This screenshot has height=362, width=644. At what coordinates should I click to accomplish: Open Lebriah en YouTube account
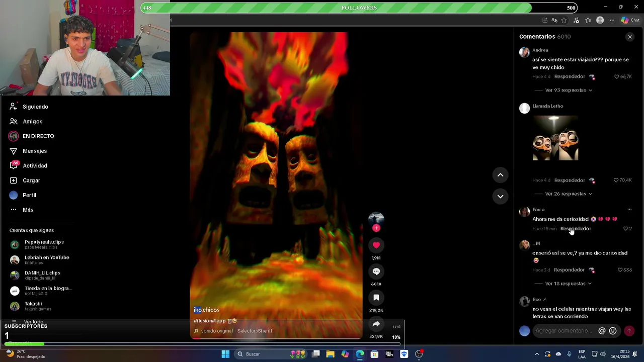[40, 260]
